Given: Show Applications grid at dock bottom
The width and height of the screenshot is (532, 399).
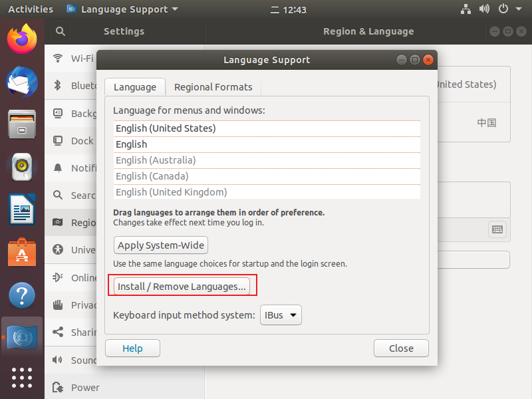Looking at the screenshot, I should 22,378.
